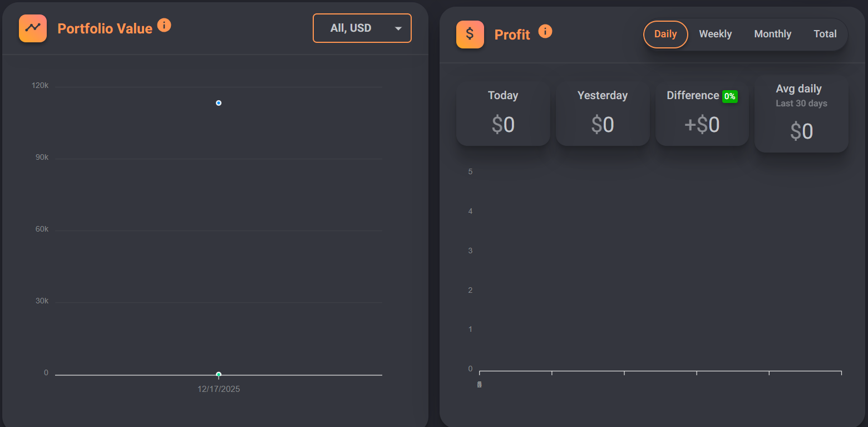This screenshot has height=427, width=868.
Task: Click the dropdown arrow next to All, USD
Action: [x=398, y=28]
